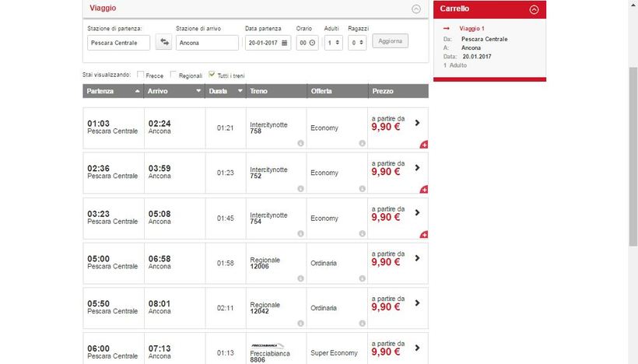
Task: Open Viaggio 1 link in the cart
Action: [471, 28]
